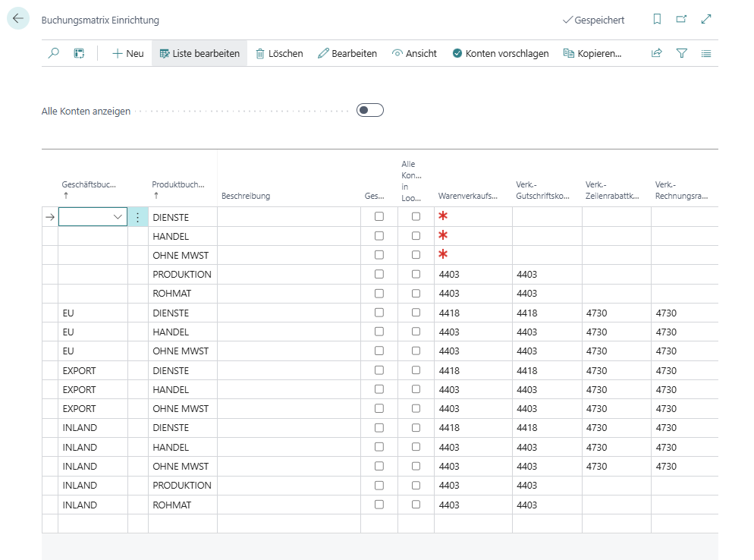Tick Alle Konten checkbox for EU HANDEL row
Image resolution: width=754 pixels, height=560 pixels.
click(x=416, y=332)
